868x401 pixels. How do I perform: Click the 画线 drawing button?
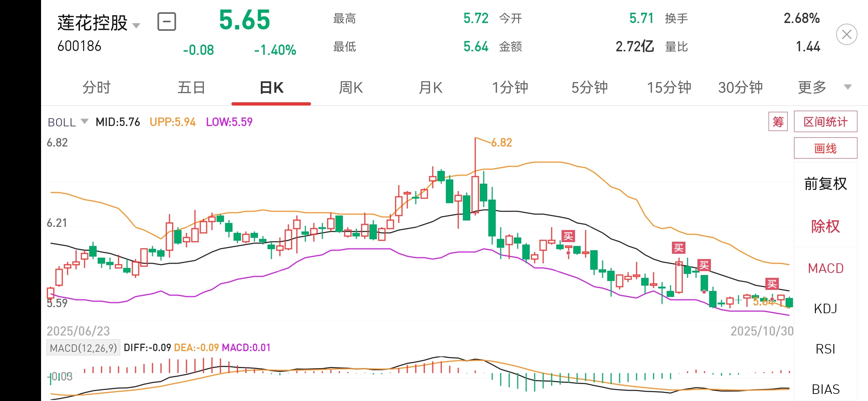(x=825, y=148)
